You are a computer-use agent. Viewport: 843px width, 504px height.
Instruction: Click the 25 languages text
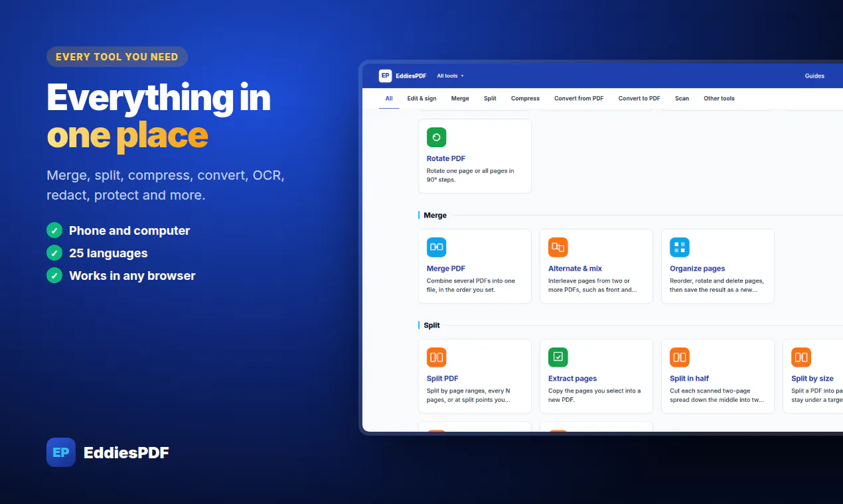click(x=108, y=253)
